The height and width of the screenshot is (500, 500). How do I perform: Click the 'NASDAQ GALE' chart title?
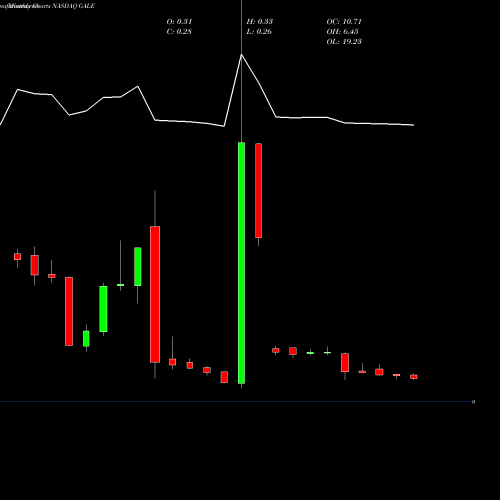[x=74, y=6]
